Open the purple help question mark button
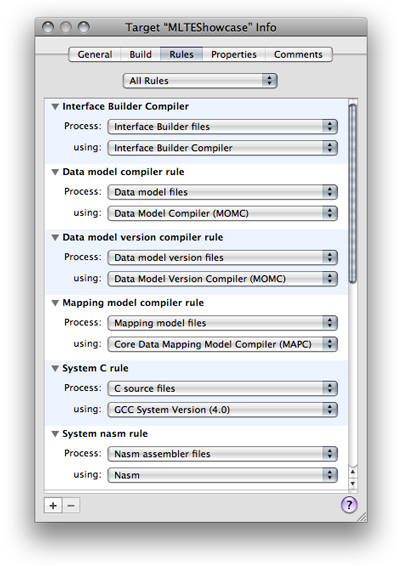The width and height of the screenshot is (402, 566). 349,505
